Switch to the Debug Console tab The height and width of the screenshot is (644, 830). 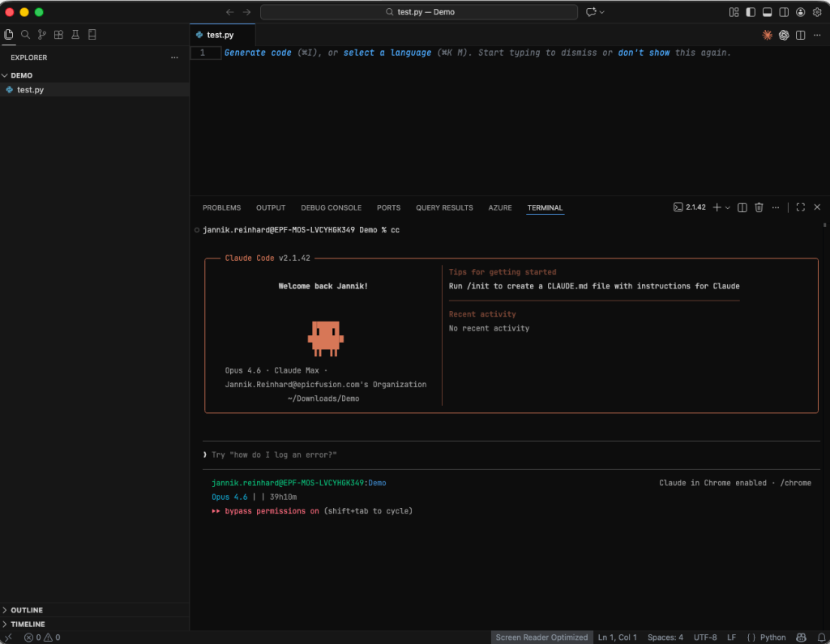click(331, 207)
